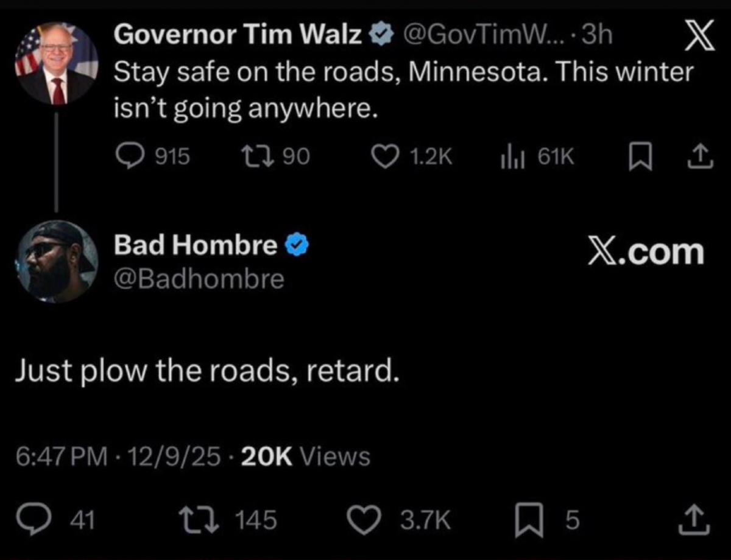This screenshot has height=560, width=731.
Task: Open the top tweet author's profile picture
Action: [x=56, y=64]
